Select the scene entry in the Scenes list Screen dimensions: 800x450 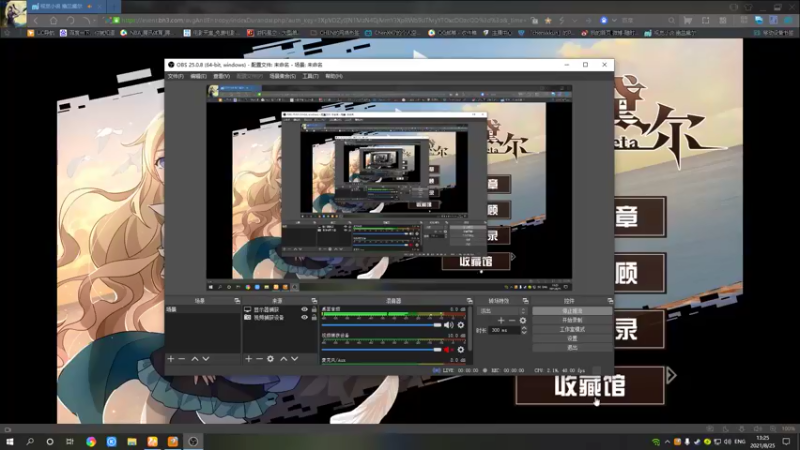tap(203, 310)
